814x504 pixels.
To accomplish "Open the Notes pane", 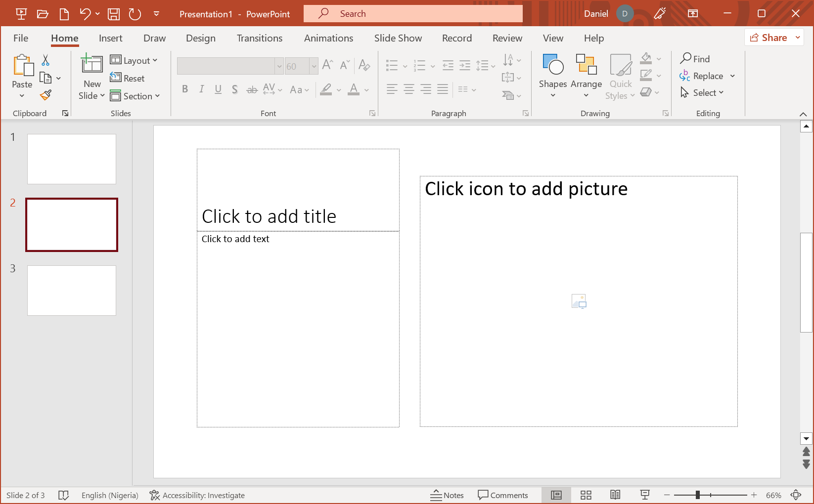I will pyautogui.click(x=447, y=495).
